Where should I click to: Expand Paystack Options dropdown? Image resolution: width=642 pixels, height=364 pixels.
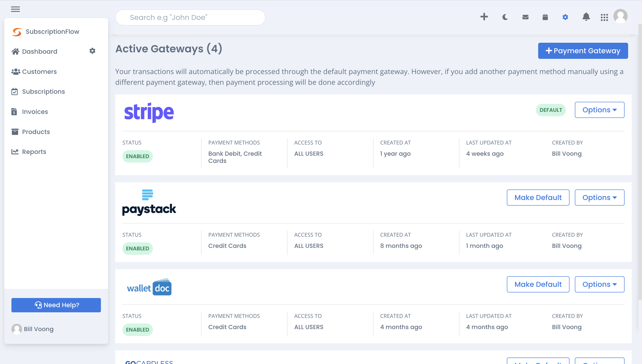pyautogui.click(x=599, y=198)
